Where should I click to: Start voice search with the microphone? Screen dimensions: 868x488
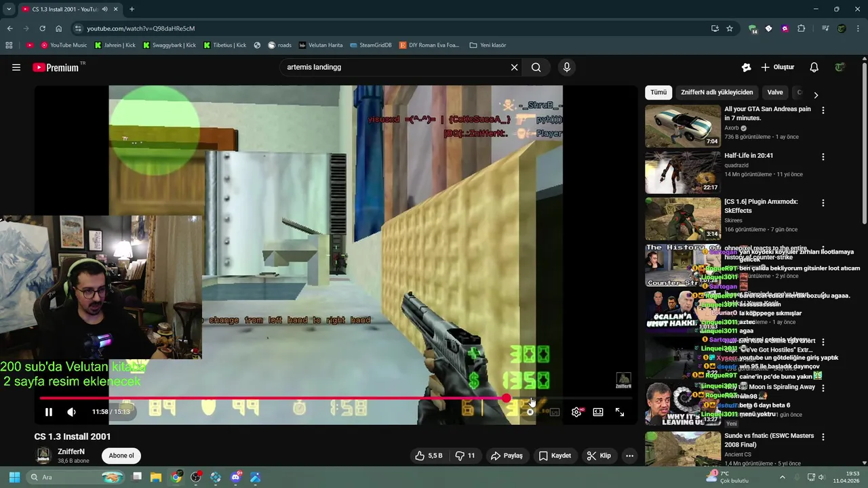(x=567, y=67)
